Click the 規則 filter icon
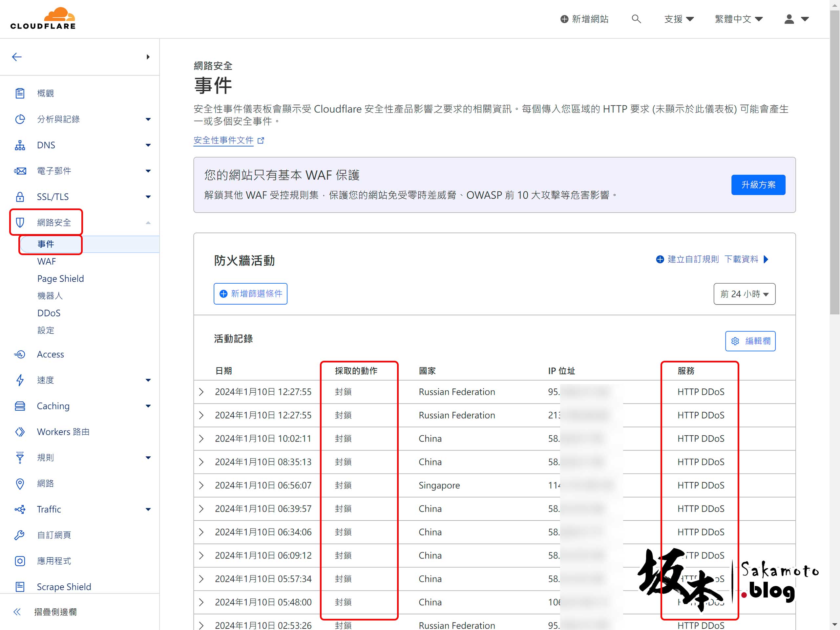Viewport: 840px width, 630px height. click(x=20, y=458)
